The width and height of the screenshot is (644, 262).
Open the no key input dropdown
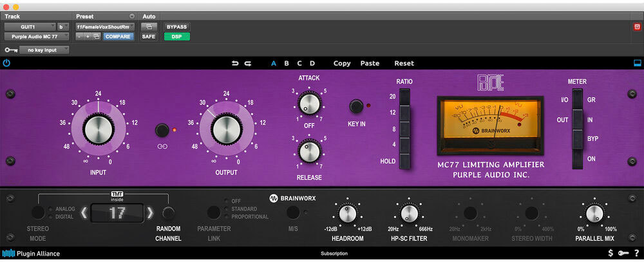pos(43,50)
